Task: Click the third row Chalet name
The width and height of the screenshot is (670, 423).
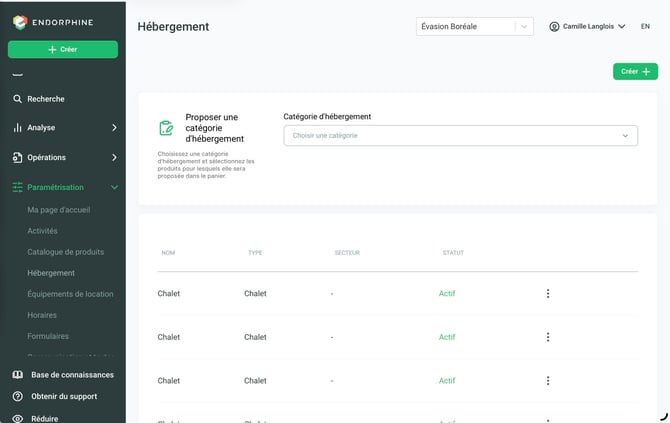Action: [169, 381]
